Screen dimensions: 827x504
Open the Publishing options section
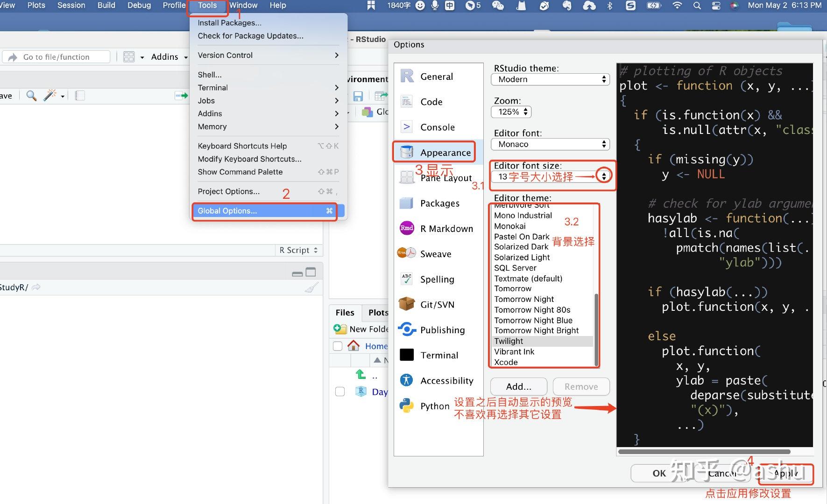tap(437, 330)
